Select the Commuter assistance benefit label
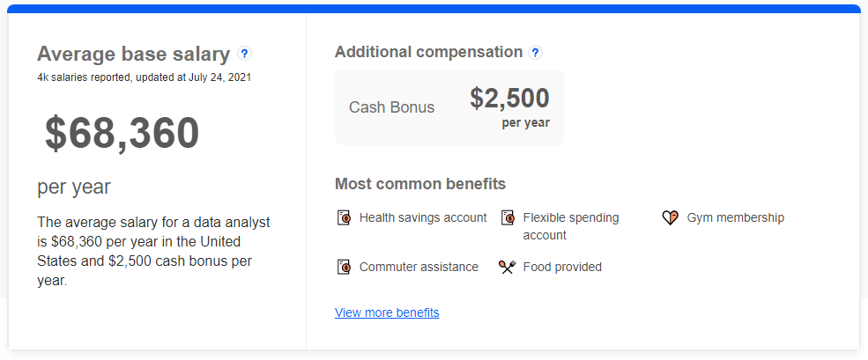This screenshot has width=868, height=360. [419, 267]
